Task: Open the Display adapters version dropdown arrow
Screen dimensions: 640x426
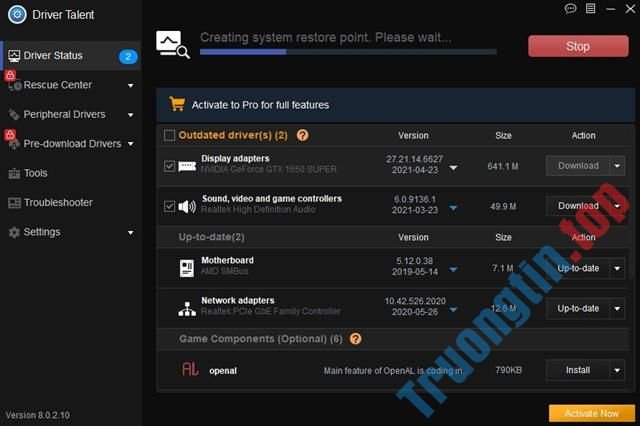Action: 453,168
